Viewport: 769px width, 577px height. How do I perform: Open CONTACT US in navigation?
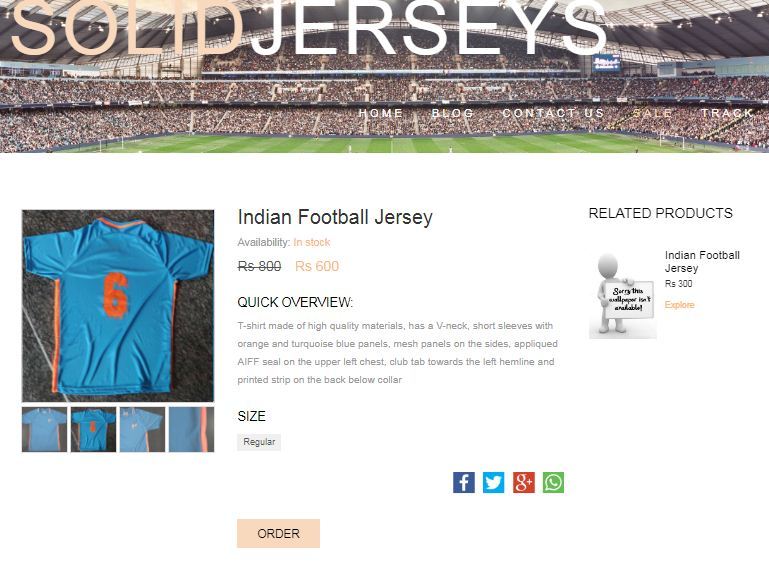pyautogui.click(x=553, y=113)
